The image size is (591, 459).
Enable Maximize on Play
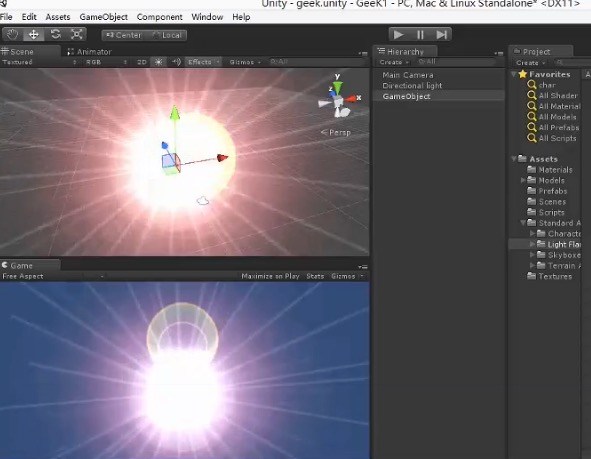tap(270, 276)
